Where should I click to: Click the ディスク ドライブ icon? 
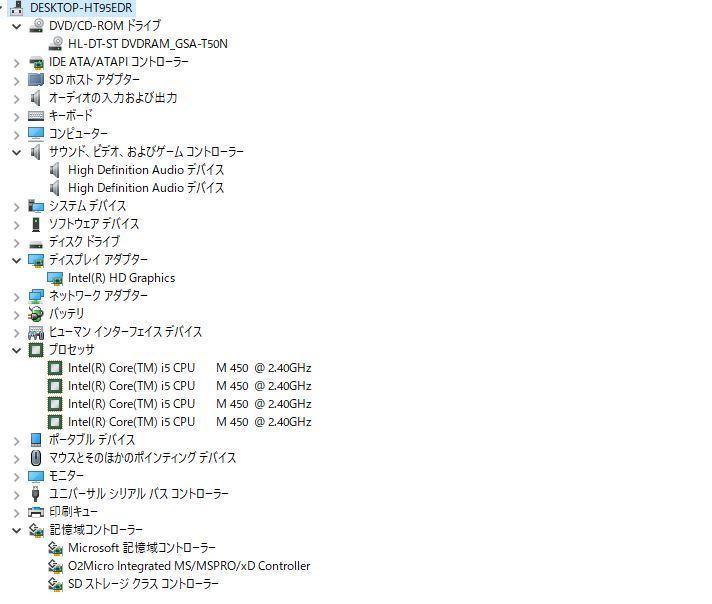[x=36, y=243]
